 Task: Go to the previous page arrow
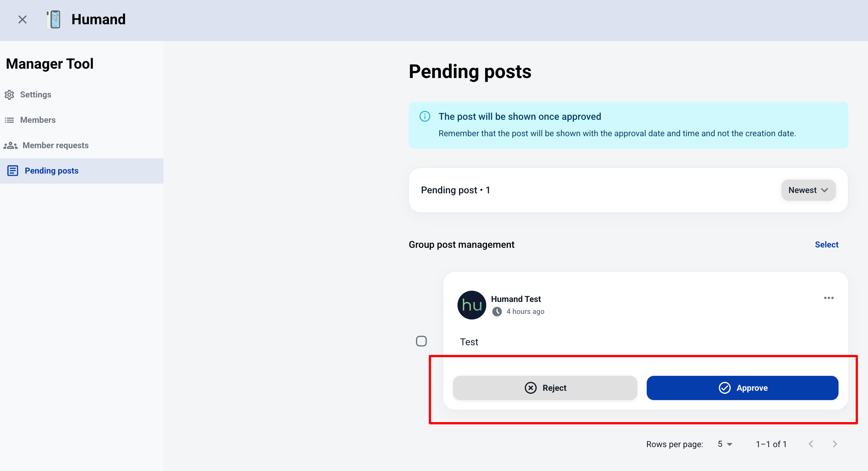[x=811, y=444]
